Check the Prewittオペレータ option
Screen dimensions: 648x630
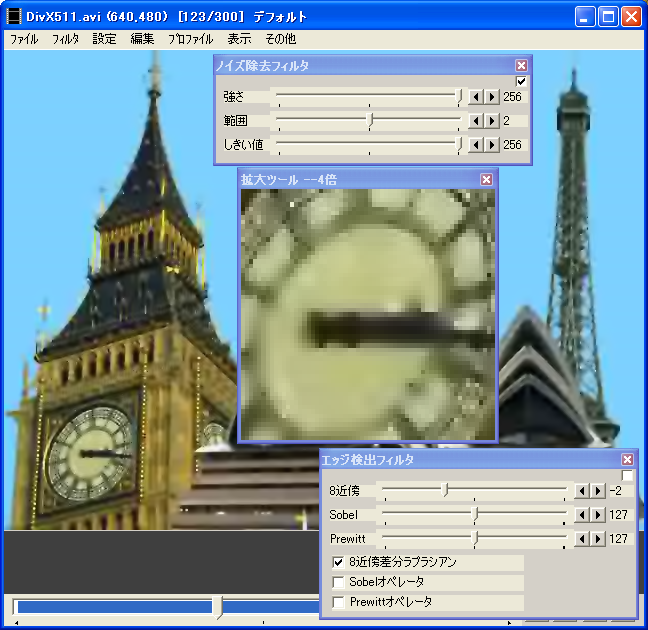[x=339, y=602]
